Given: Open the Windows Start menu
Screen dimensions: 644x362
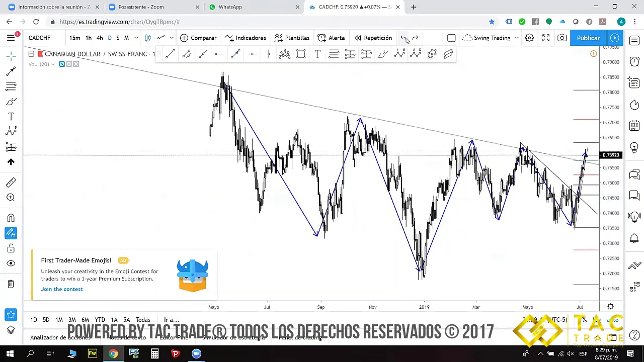Looking at the screenshot, I should point(10,353).
